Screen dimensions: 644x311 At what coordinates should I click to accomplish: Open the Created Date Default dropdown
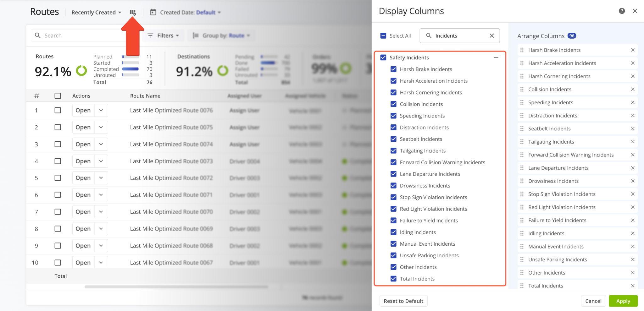click(x=208, y=13)
